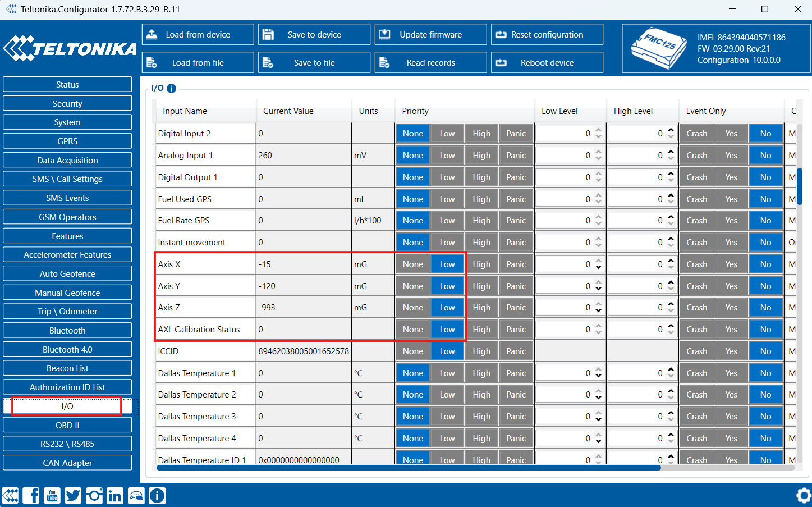Decrease Dallas Temperature 4 High Level value

click(671, 442)
